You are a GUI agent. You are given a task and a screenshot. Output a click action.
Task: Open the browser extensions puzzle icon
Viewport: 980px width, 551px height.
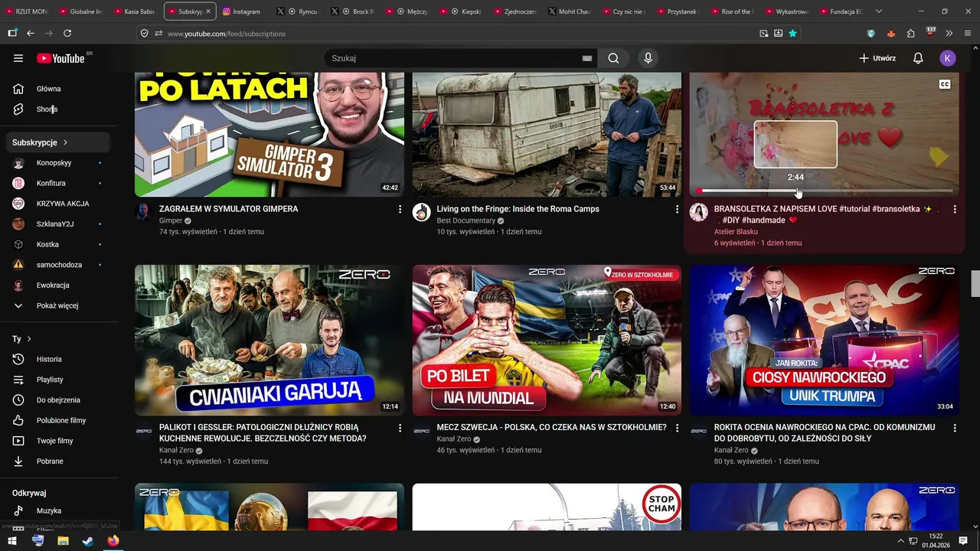(x=910, y=34)
